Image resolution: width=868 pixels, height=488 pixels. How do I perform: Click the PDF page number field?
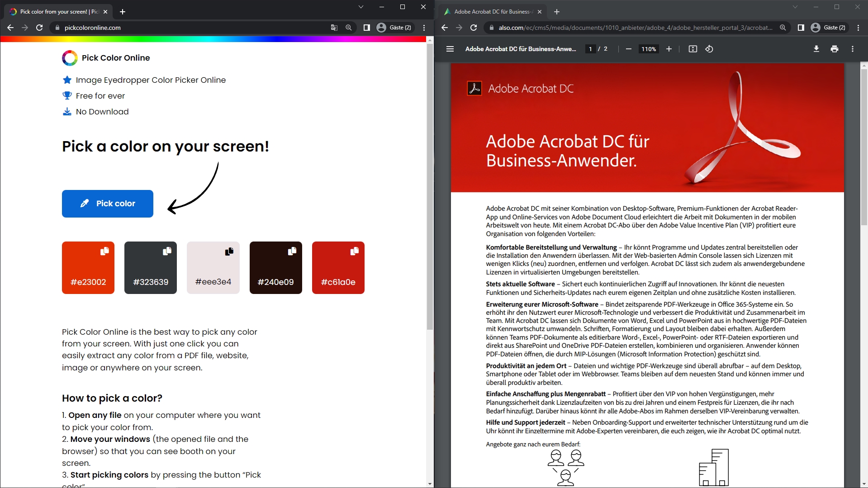(590, 49)
